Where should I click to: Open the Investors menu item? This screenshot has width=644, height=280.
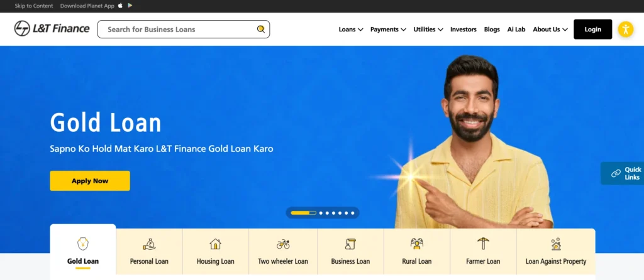point(464,30)
